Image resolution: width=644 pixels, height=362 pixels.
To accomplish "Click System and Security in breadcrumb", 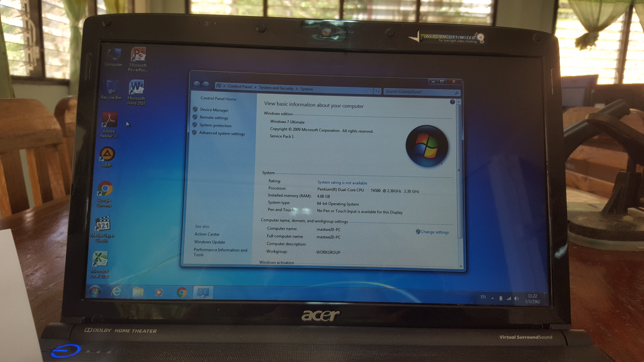I will pyautogui.click(x=276, y=88).
